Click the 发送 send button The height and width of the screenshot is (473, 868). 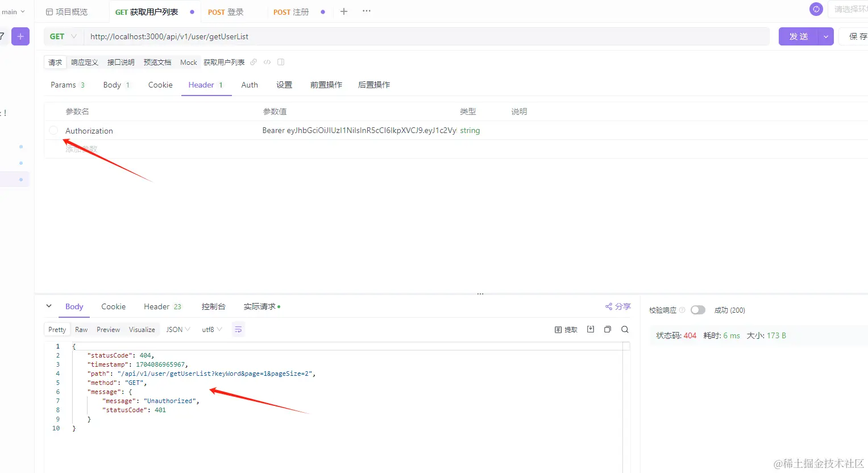pyautogui.click(x=799, y=36)
